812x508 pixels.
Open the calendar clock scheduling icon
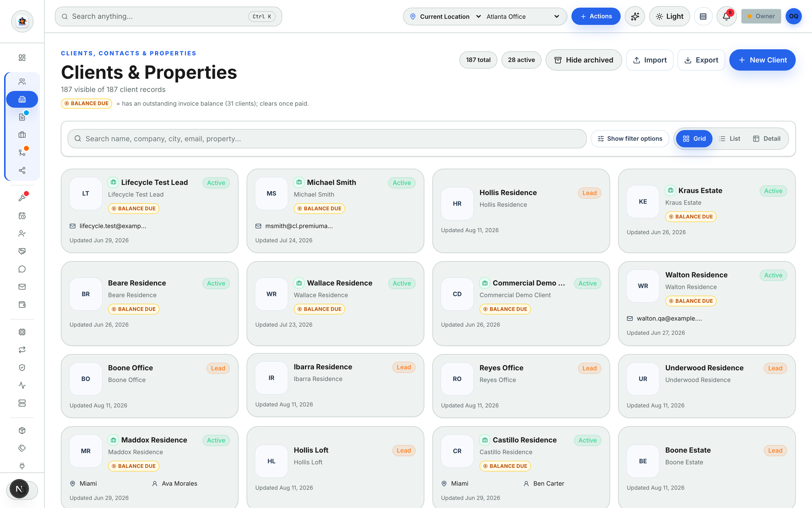pos(22,216)
